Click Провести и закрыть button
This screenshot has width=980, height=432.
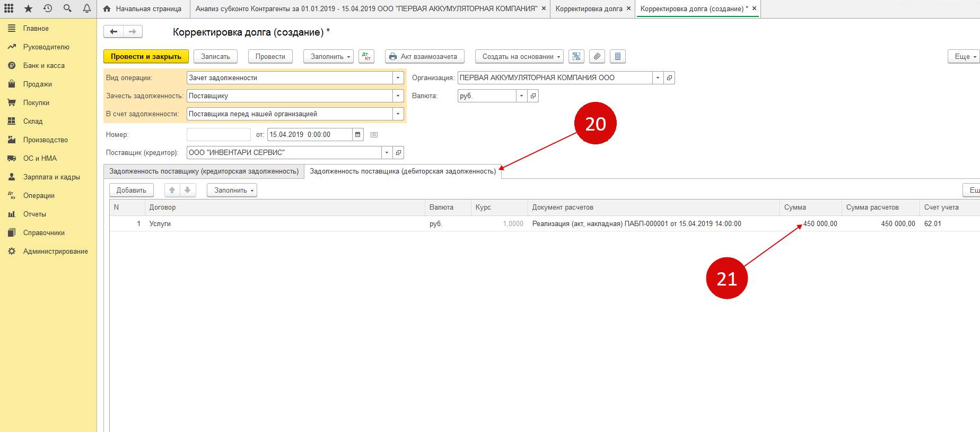click(x=146, y=56)
